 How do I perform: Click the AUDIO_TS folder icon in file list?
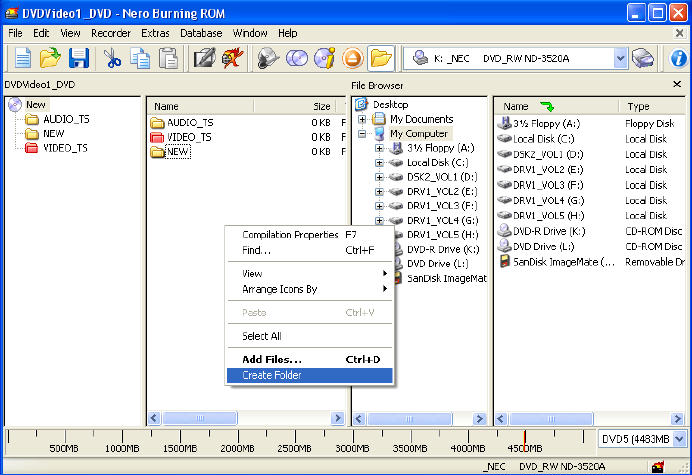click(x=157, y=122)
